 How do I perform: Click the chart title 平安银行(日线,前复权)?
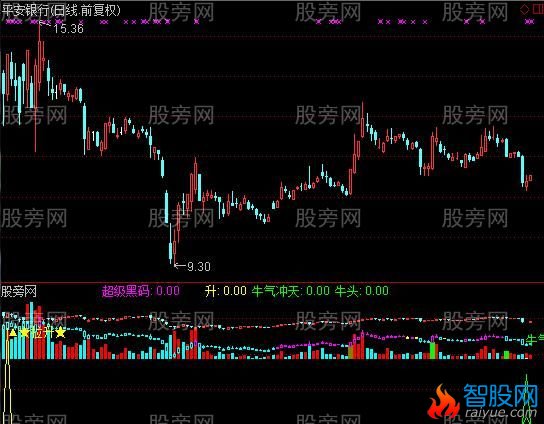pyautogui.click(x=61, y=10)
